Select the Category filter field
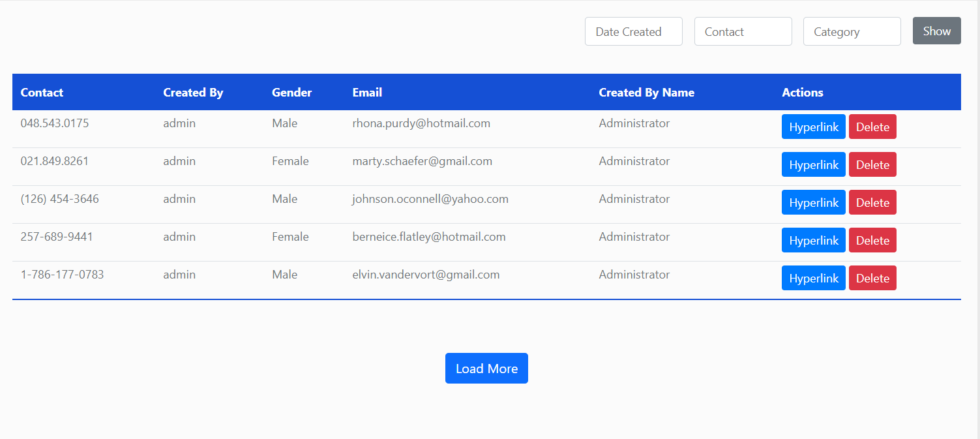980x439 pixels. (852, 31)
